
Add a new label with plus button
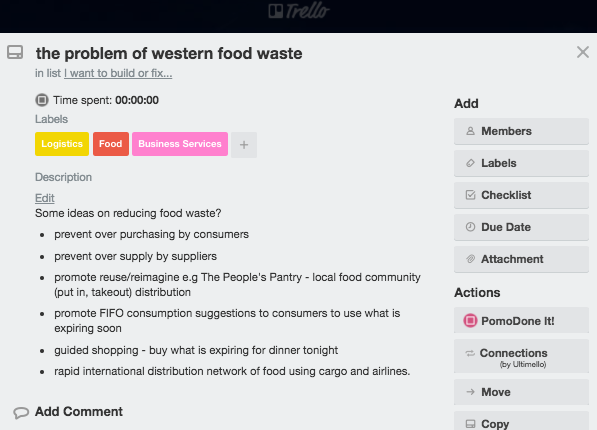[x=244, y=144]
